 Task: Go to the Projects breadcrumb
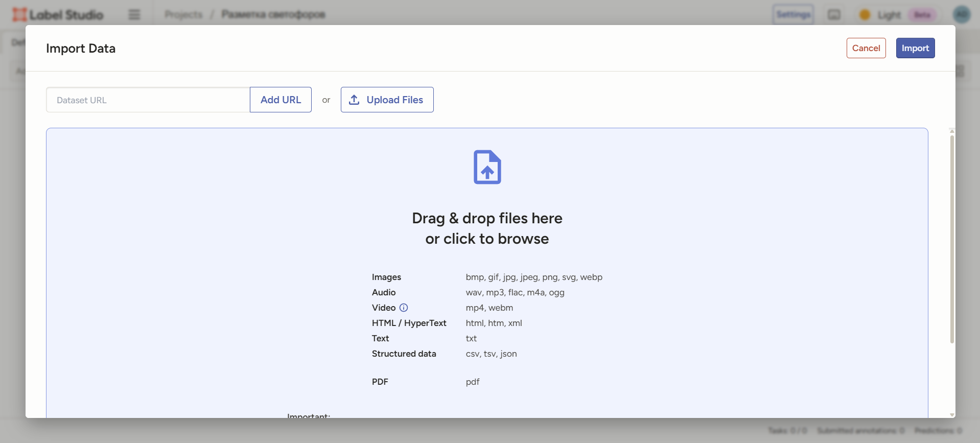tap(183, 15)
